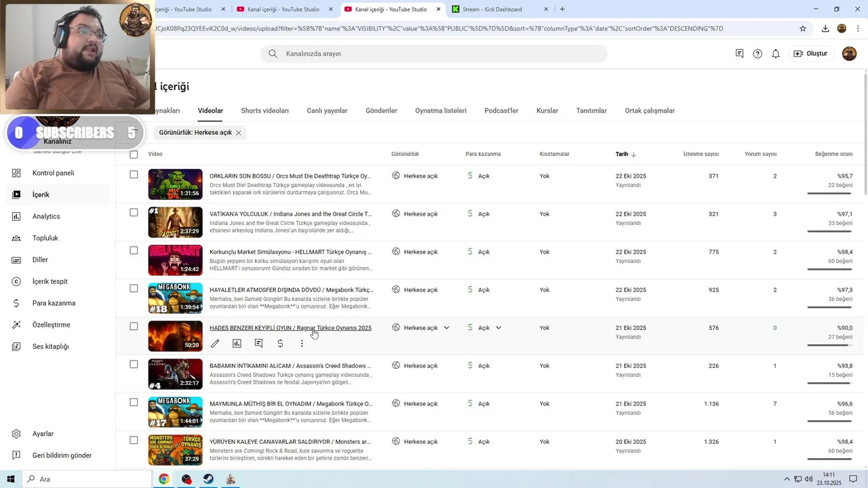
Task: Expand visibility dropdown on HADES BENZERİ row
Action: click(x=446, y=328)
